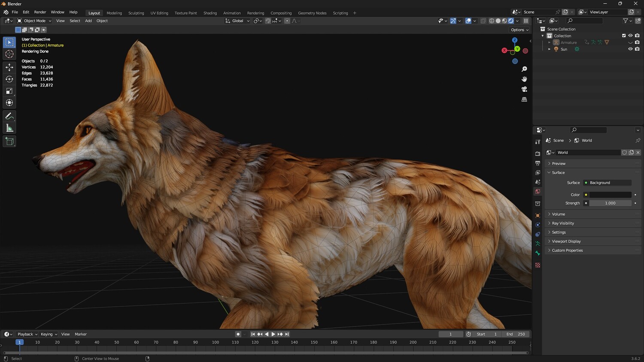Select the Measure tool
This screenshot has height=362, width=644.
click(x=9, y=128)
